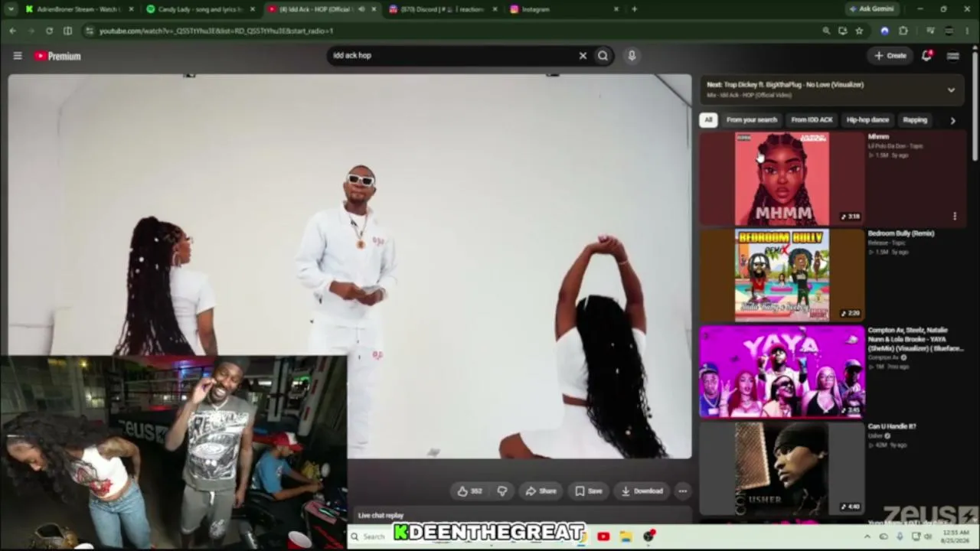
Task: Like the video with thumbs up
Action: point(470,491)
